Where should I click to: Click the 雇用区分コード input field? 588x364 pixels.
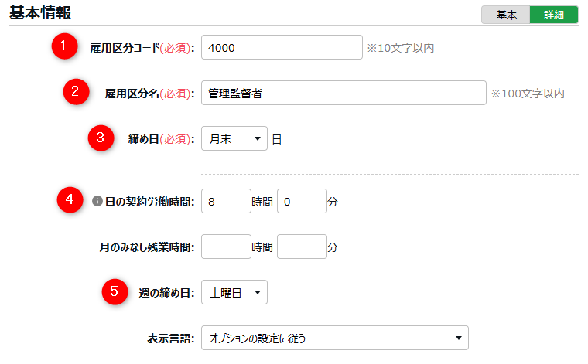point(282,47)
